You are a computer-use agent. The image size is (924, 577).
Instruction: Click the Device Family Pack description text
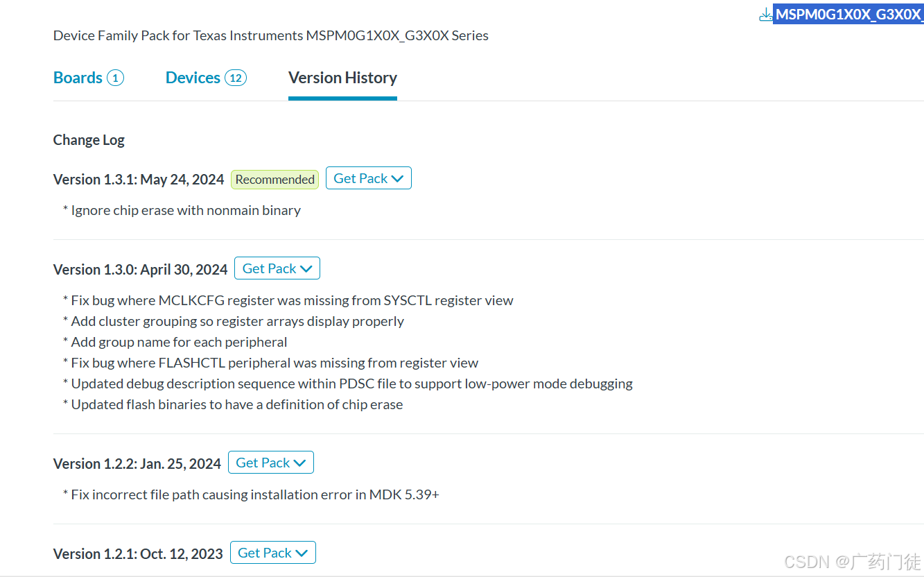pos(270,35)
